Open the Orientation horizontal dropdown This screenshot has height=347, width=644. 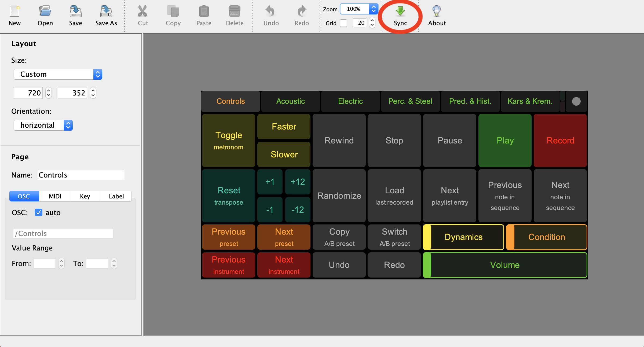tap(43, 125)
